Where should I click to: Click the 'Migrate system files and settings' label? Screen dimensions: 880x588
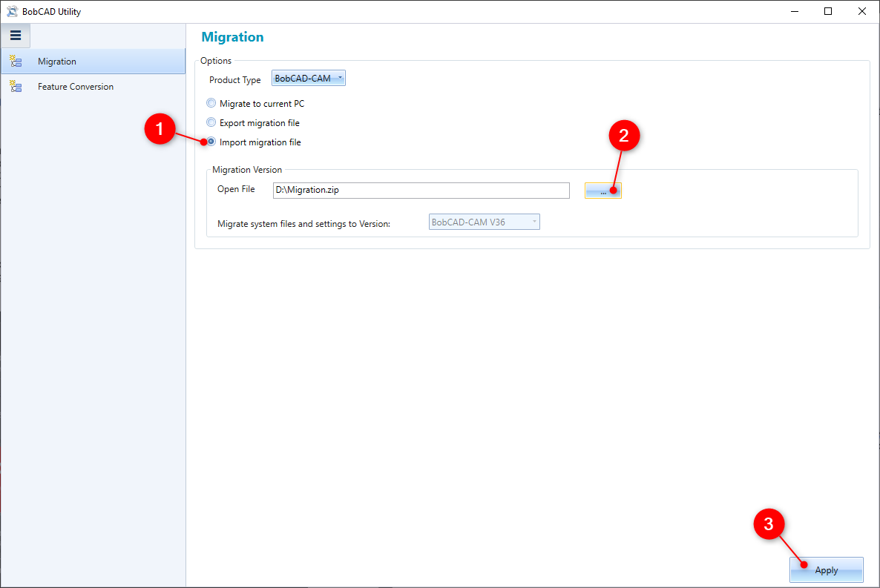(x=303, y=224)
